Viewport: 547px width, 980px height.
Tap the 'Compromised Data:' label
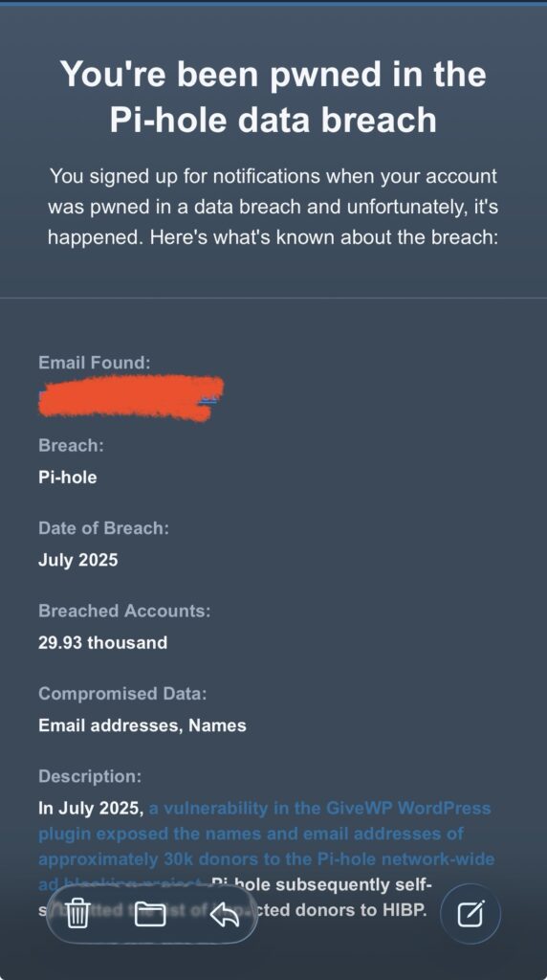[122, 694]
